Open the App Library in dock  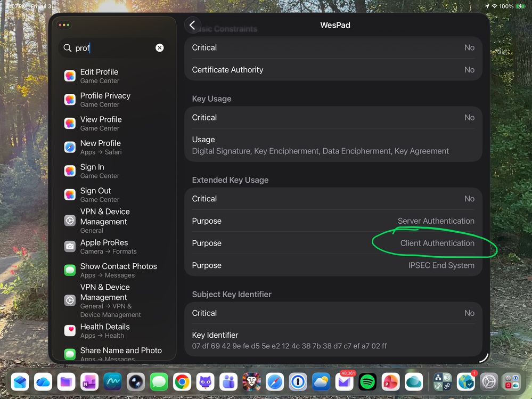(x=512, y=382)
